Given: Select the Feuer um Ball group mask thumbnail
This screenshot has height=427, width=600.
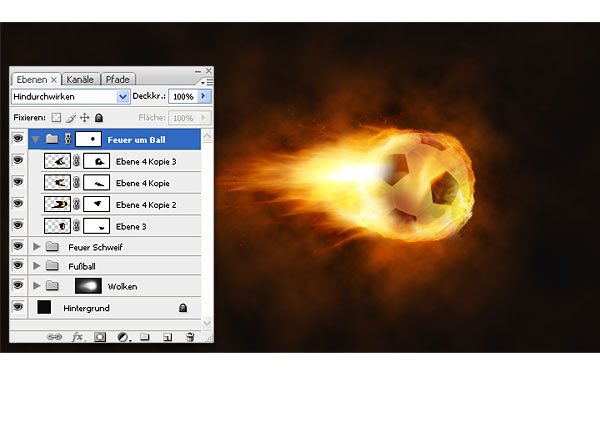Looking at the screenshot, I should pos(88,139).
